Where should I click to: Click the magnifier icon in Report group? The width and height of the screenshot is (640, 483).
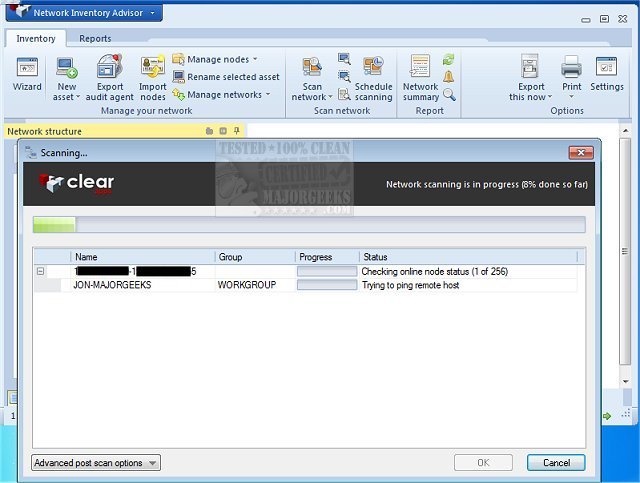click(x=449, y=94)
